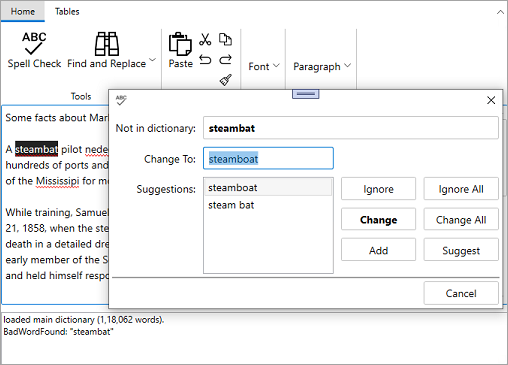Viewport: 508px width, 365px height.
Task: Cancel the spell check dialog
Action: pyautogui.click(x=461, y=293)
